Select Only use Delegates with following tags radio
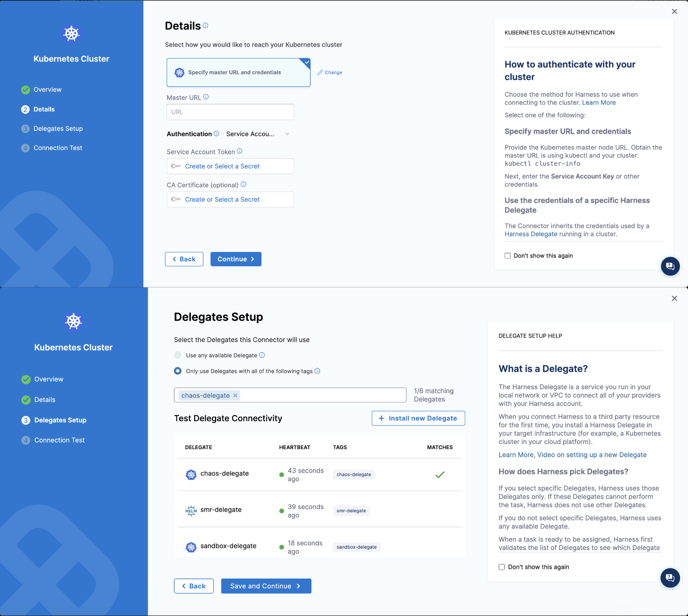The image size is (688, 616). click(x=178, y=371)
